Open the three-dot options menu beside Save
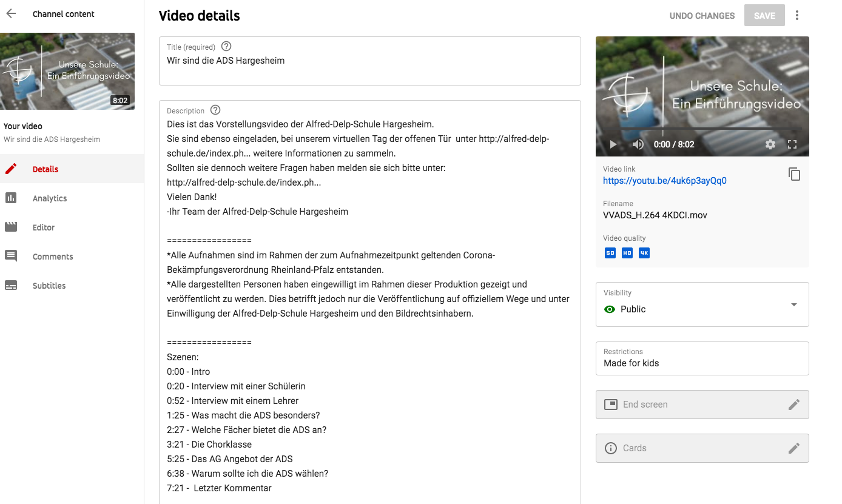Viewport: 842px width, 504px height. click(x=797, y=16)
